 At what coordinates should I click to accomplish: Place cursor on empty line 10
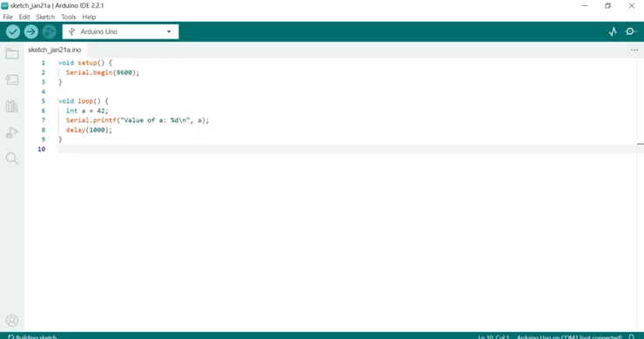[x=347, y=149]
